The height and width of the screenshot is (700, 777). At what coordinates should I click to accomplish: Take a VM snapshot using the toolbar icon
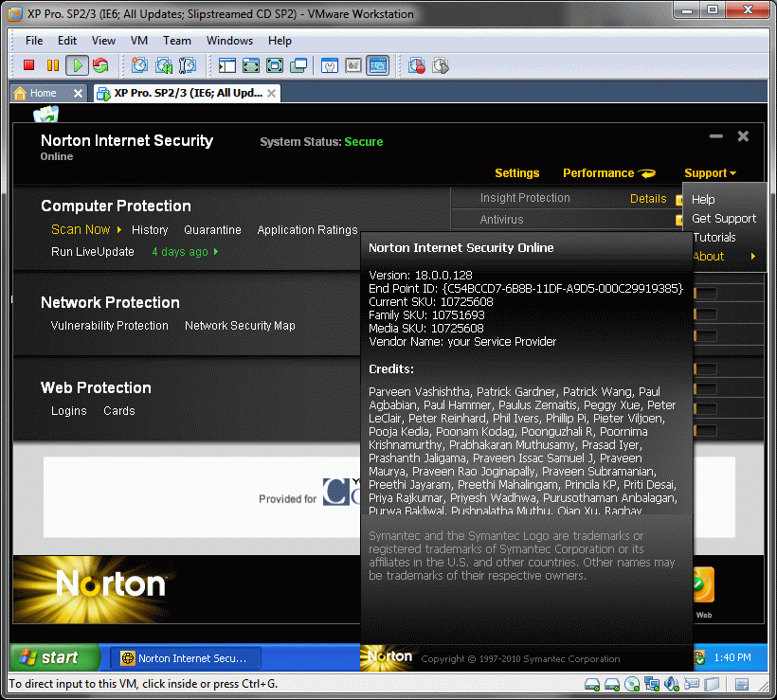point(140,65)
